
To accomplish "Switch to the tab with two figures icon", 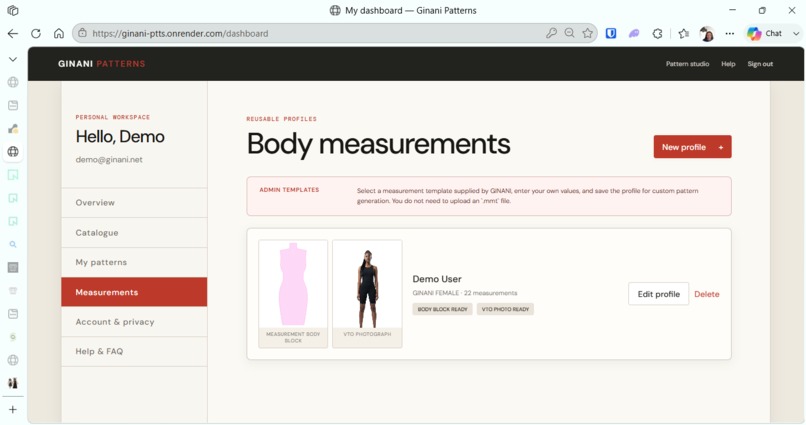I will point(13,383).
